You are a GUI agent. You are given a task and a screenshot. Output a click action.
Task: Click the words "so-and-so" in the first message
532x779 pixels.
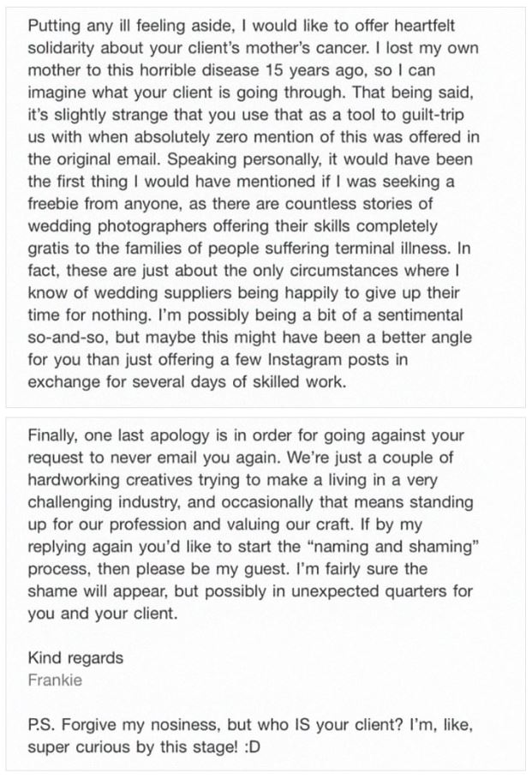68,338
